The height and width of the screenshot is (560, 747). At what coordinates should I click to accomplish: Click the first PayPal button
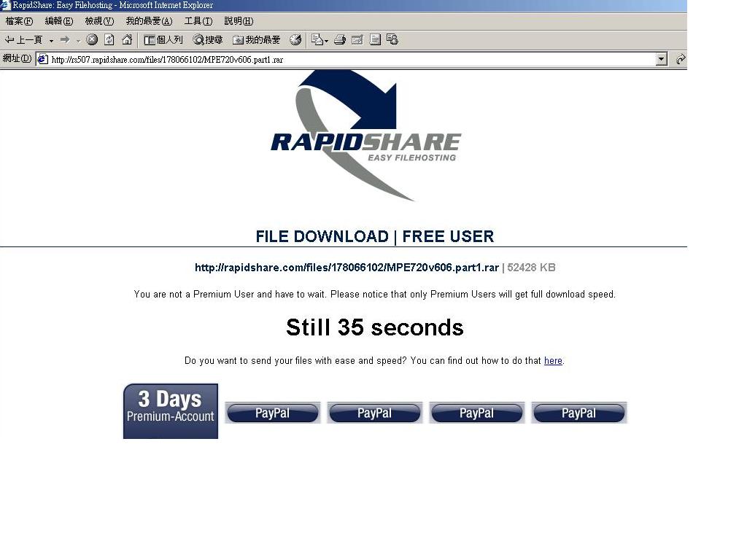click(x=272, y=413)
